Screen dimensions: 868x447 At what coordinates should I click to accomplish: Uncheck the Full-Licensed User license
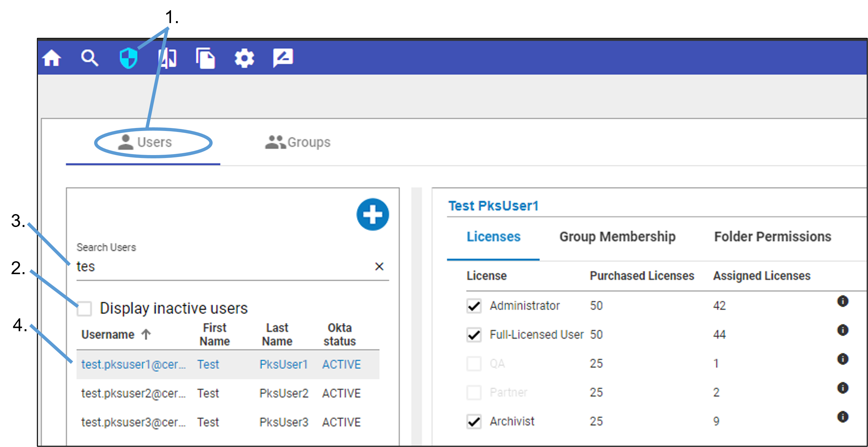pos(474,335)
